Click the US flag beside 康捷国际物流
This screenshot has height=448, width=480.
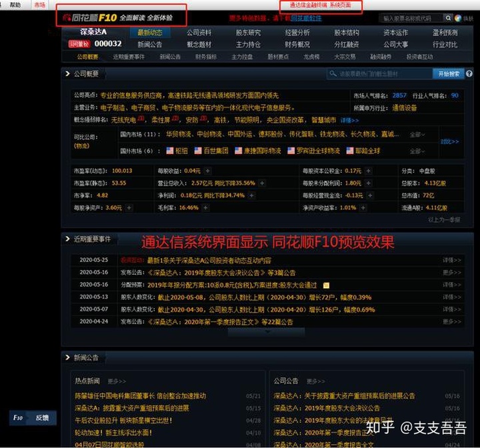coord(239,151)
